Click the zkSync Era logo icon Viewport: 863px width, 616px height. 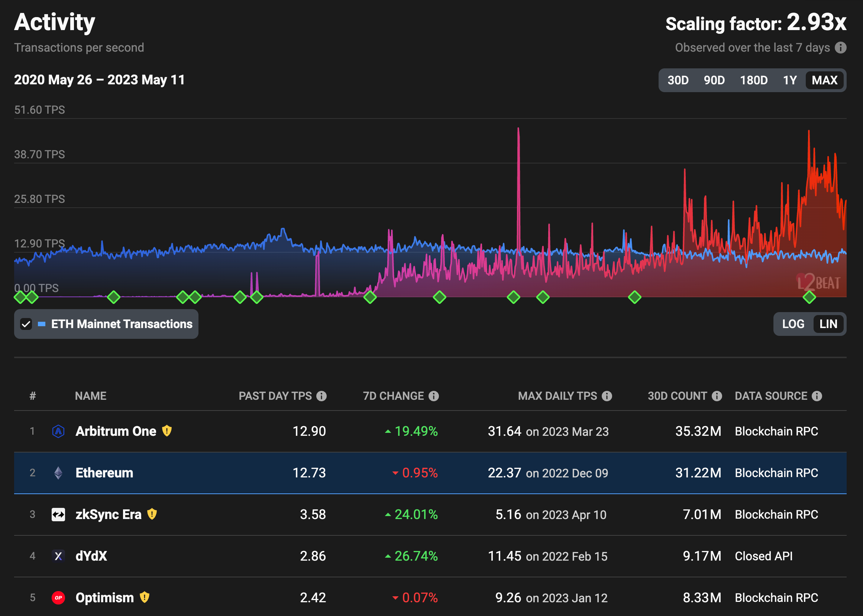pos(58,514)
